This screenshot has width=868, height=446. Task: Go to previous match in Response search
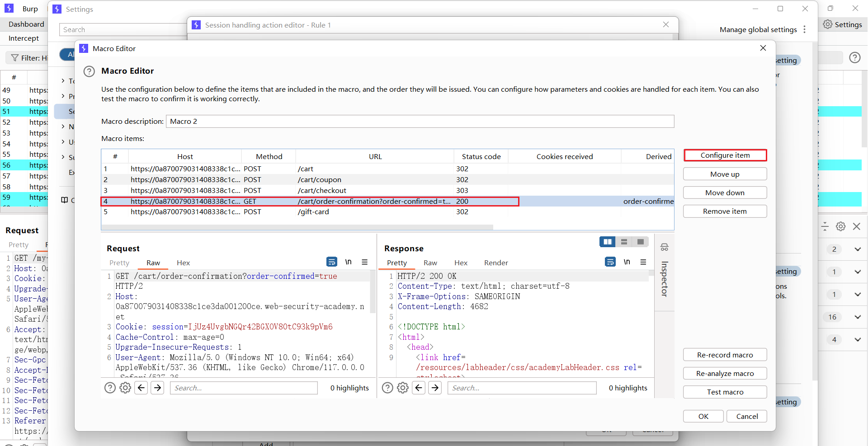(419, 388)
